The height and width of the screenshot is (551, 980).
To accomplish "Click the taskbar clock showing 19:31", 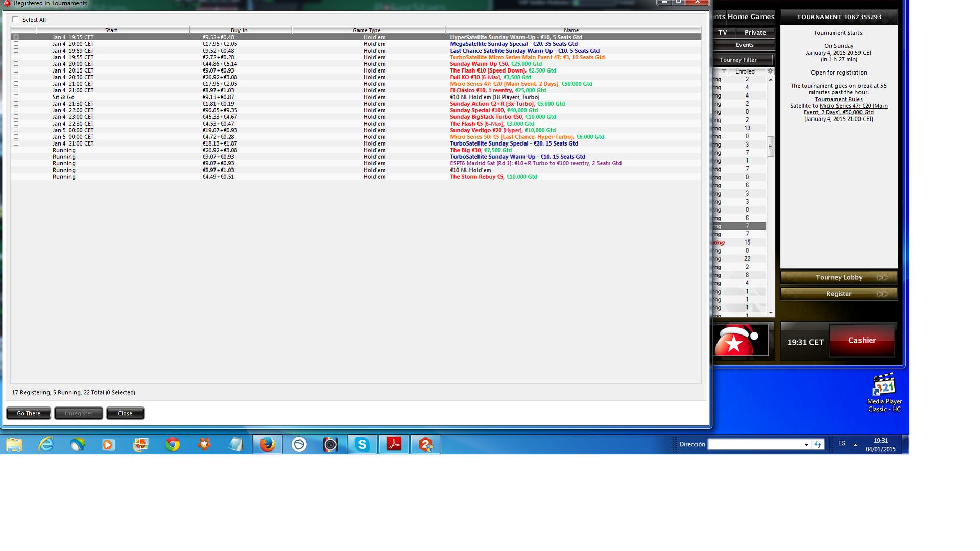I will point(880,445).
